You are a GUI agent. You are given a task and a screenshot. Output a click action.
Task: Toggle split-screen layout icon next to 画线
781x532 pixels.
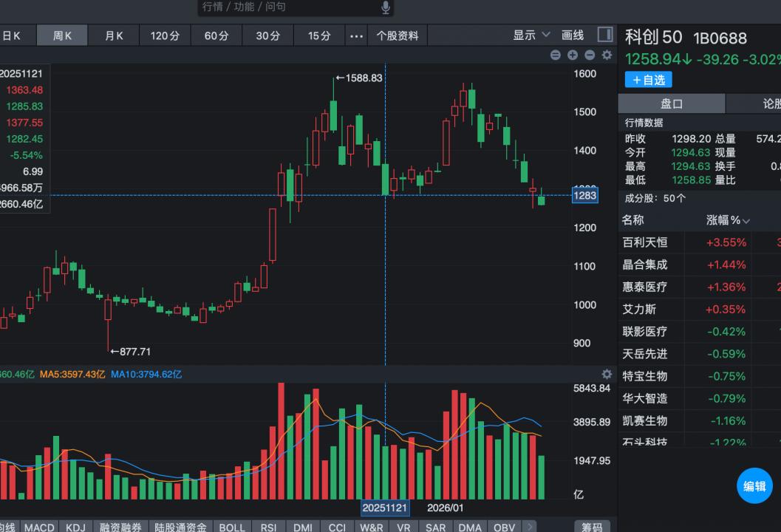(604, 34)
